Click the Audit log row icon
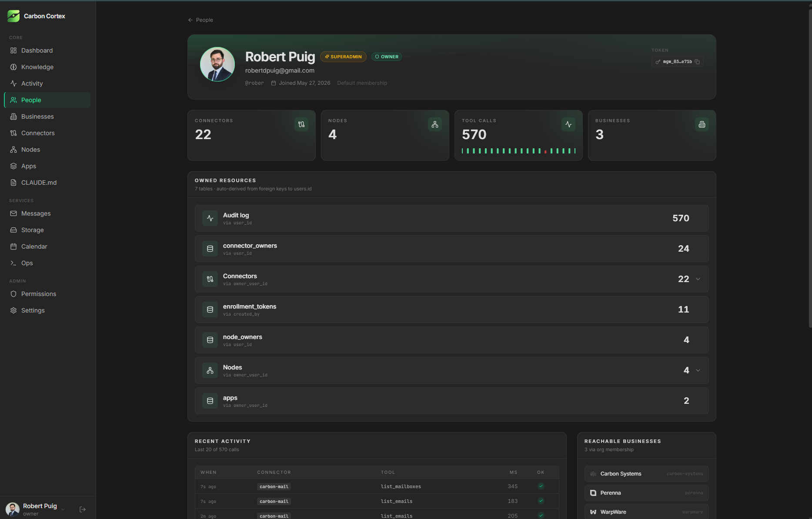 [x=210, y=218]
